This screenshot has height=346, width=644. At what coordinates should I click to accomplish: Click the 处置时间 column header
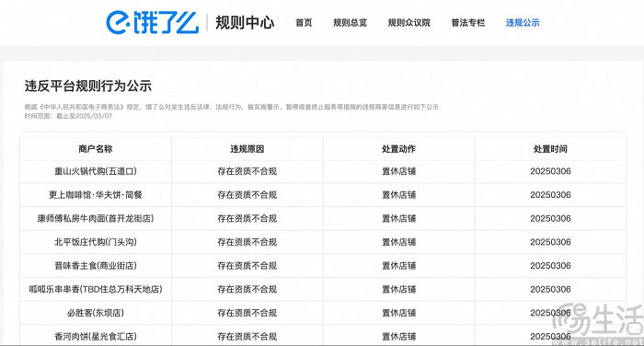coord(550,149)
